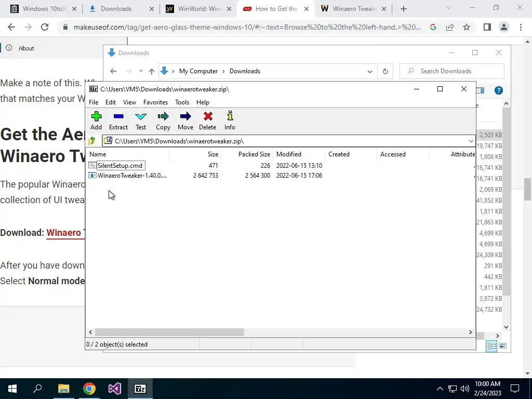532x399 pixels.
Task: Click the Move toolbar icon
Action: pyautogui.click(x=185, y=121)
